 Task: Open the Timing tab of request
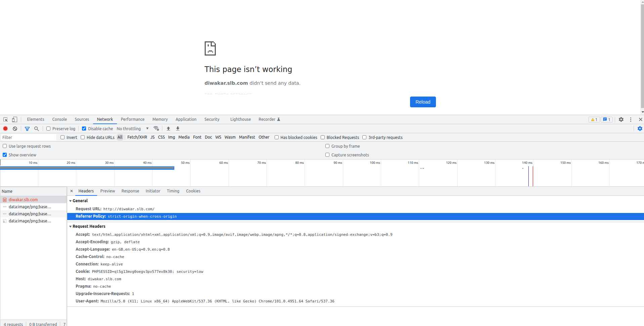(x=173, y=191)
